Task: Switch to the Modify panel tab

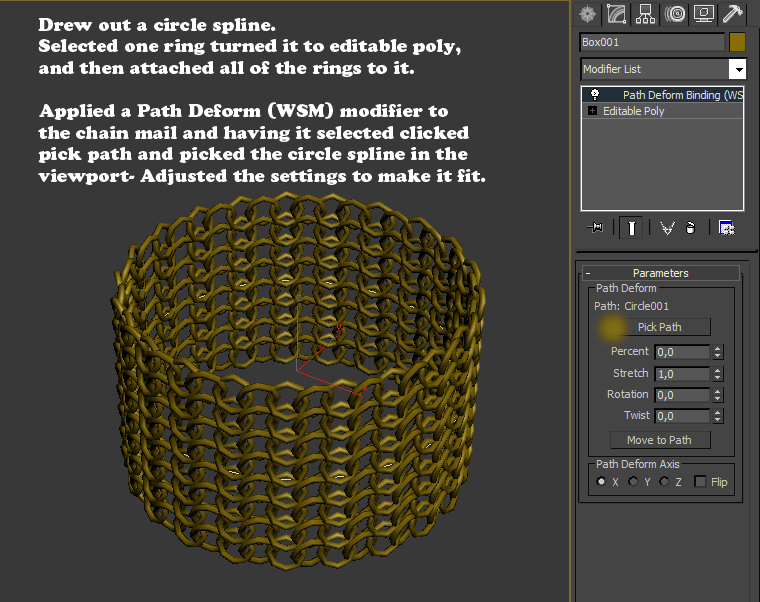Action: tap(616, 14)
